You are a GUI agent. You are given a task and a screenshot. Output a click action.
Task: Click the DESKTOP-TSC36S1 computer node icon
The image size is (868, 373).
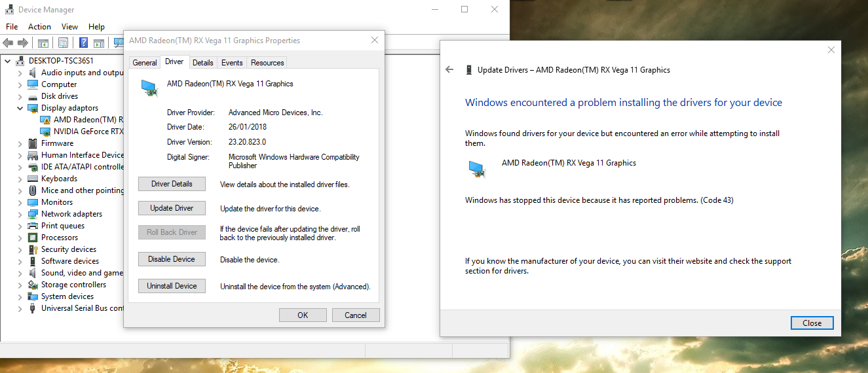click(21, 61)
